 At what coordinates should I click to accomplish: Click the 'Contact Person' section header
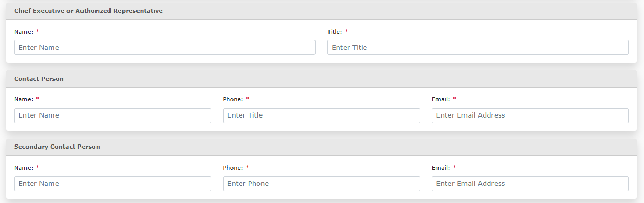[39, 79]
